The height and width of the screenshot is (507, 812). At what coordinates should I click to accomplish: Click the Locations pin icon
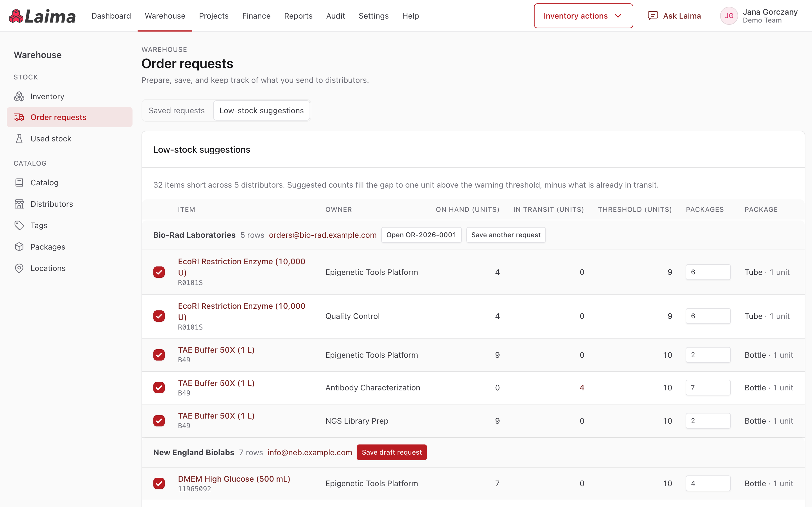point(19,268)
